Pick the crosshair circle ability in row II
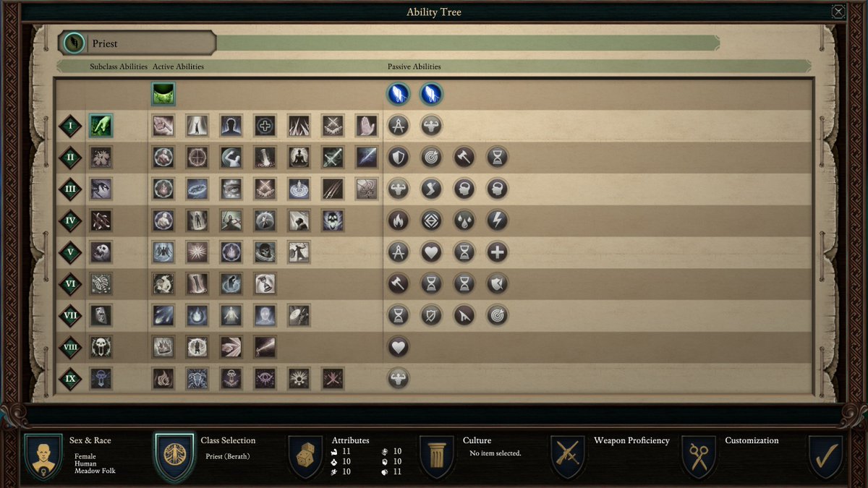Viewport: 868px width, 488px height. (197, 157)
